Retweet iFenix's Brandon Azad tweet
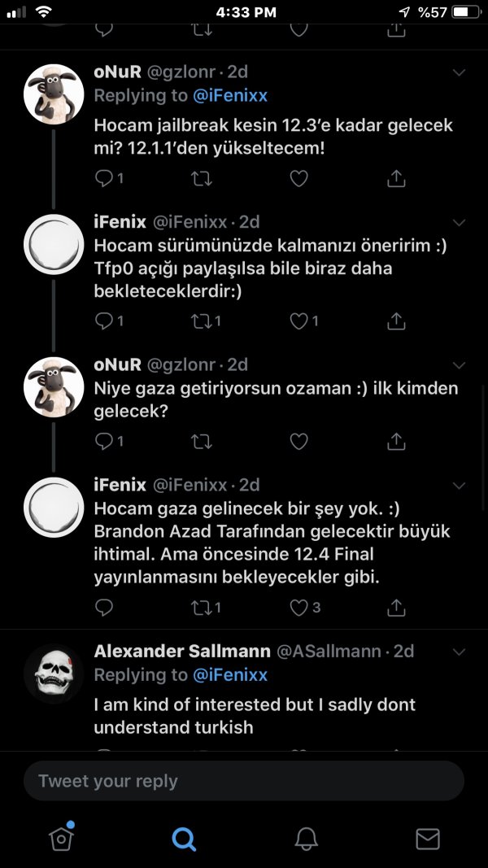 click(x=200, y=607)
